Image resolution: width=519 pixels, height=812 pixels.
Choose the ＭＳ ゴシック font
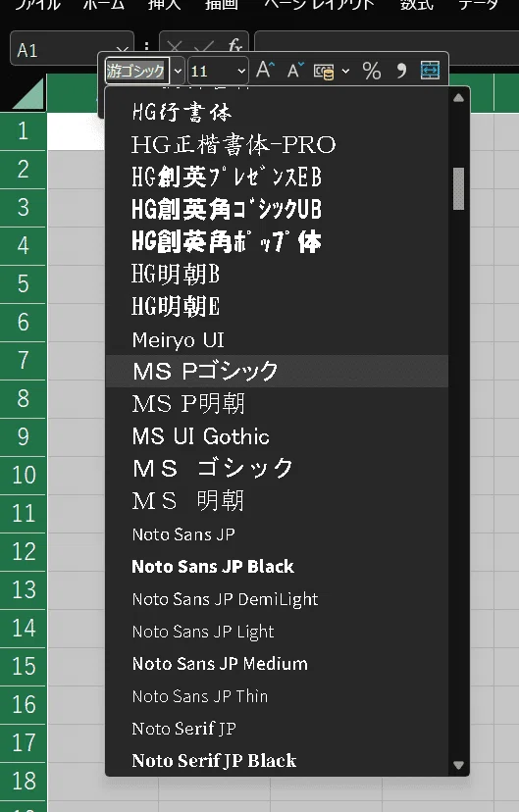tap(277, 468)
